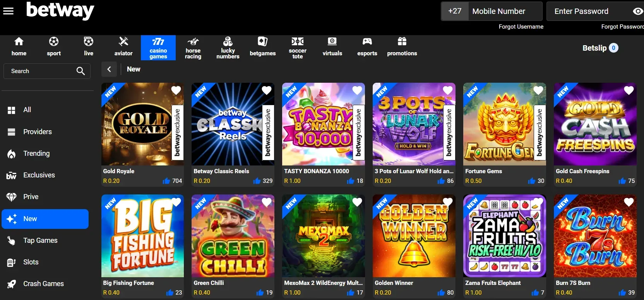The height and width of the screenshot is (300, 644).
Task: Favorite Betway Classic Reels heart
Action: click(267, 90)
